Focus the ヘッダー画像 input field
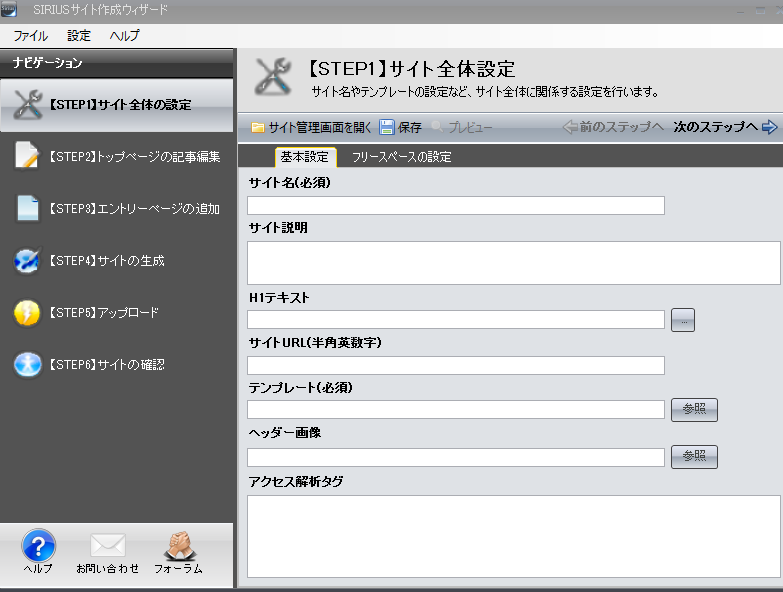 [x=456, y=457]
